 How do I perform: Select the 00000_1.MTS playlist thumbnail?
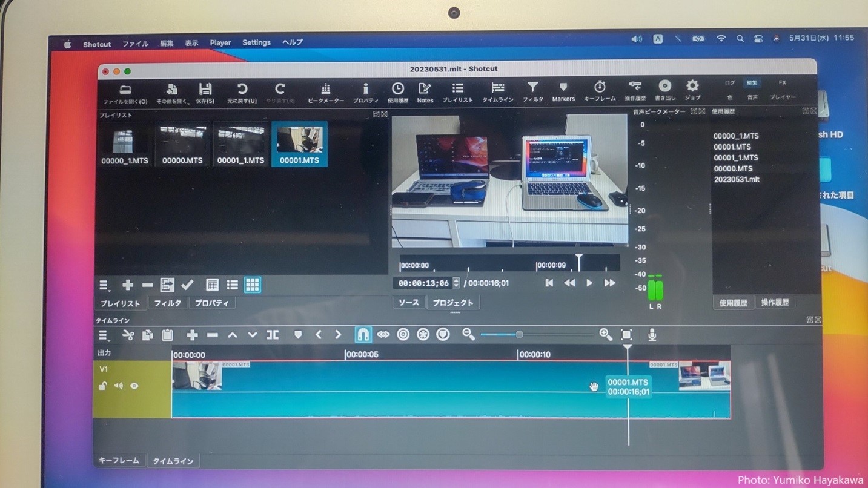[125, 144]
